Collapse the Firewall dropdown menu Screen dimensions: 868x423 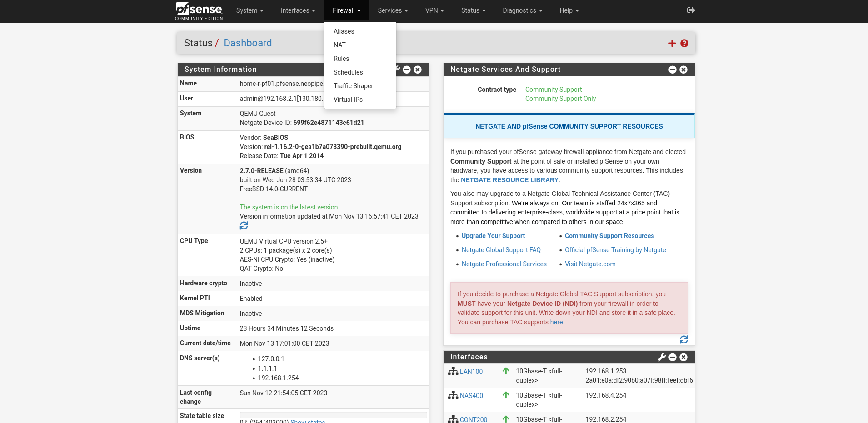346,10
